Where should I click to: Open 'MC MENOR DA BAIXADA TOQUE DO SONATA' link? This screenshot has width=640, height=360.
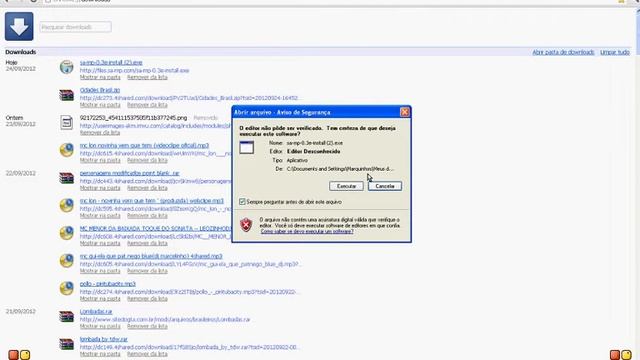[156, 229]
